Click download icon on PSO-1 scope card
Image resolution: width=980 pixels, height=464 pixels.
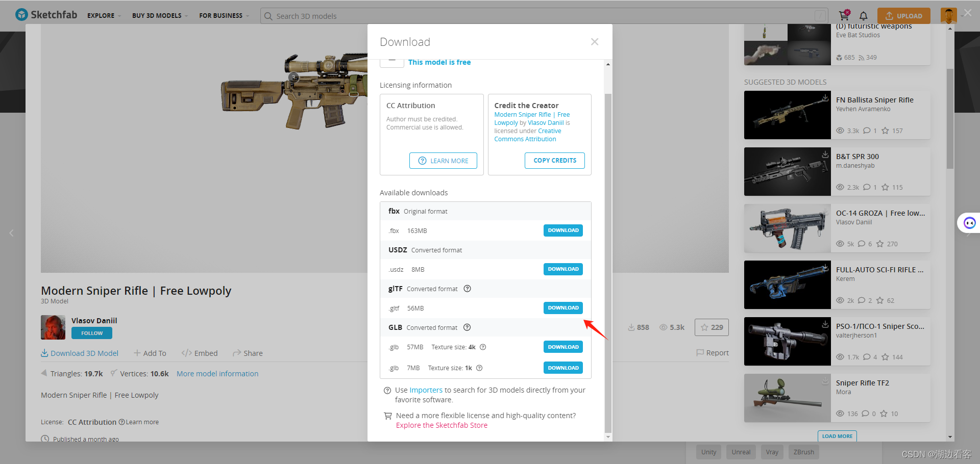coord(825,324)
